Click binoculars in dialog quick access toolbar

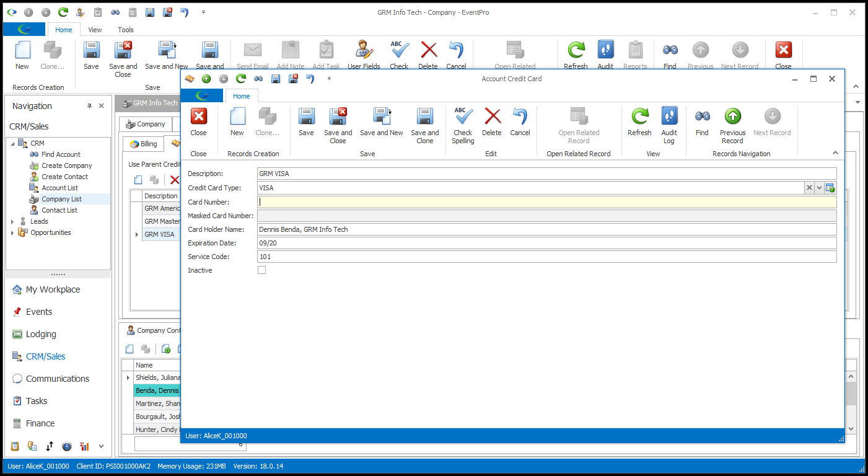click(258, 79)
